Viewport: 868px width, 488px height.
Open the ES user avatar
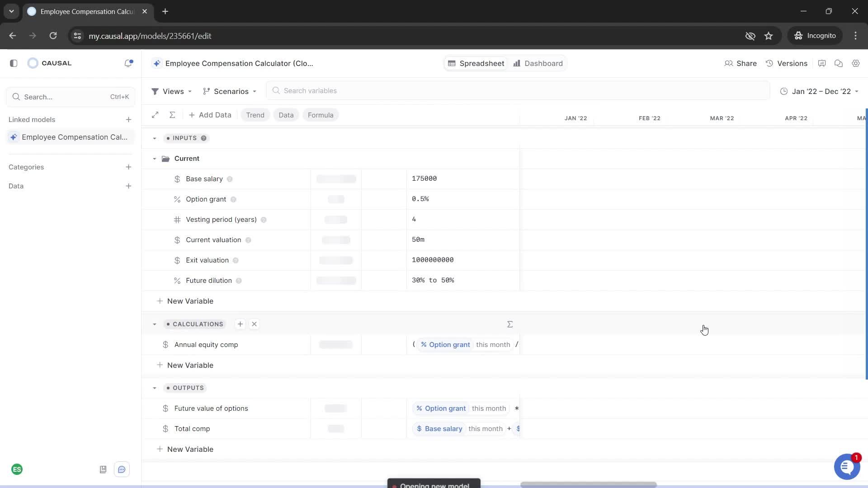pos(17,469)
